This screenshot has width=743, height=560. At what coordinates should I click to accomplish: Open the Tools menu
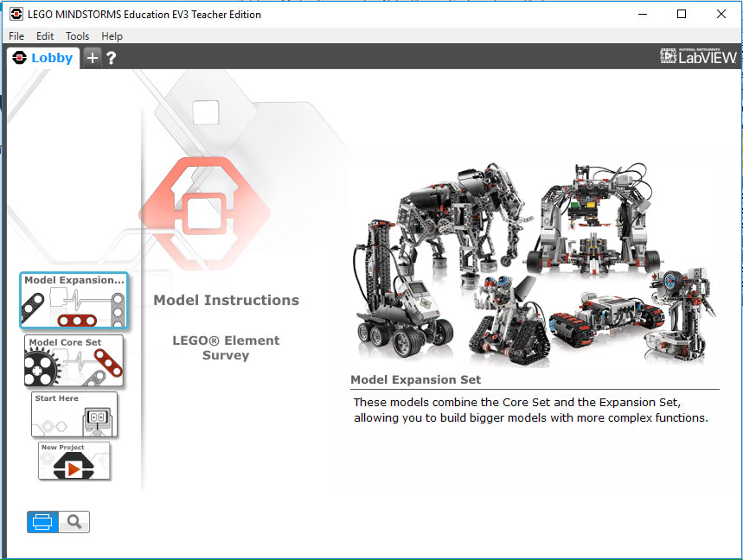pyautogui.click(x=77, y=36)
